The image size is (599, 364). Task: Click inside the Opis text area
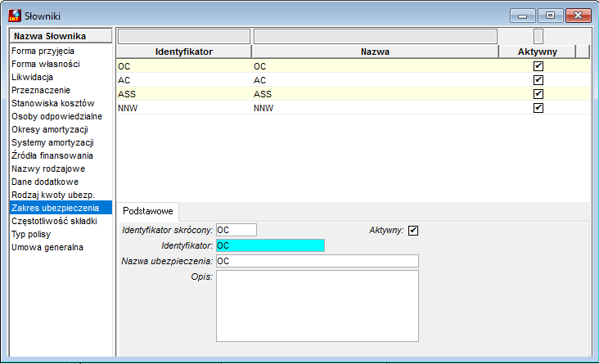(x=318, y=306)
